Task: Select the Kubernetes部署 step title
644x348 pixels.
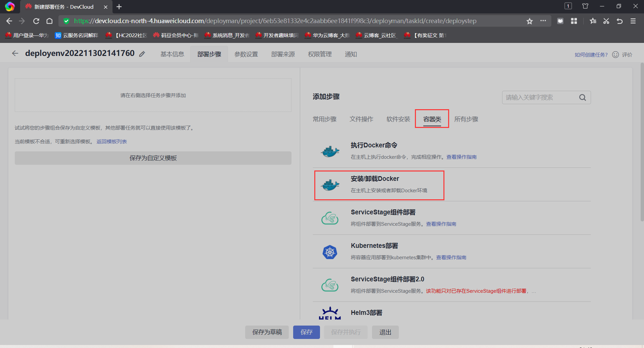Action: (x=374, y=246)
